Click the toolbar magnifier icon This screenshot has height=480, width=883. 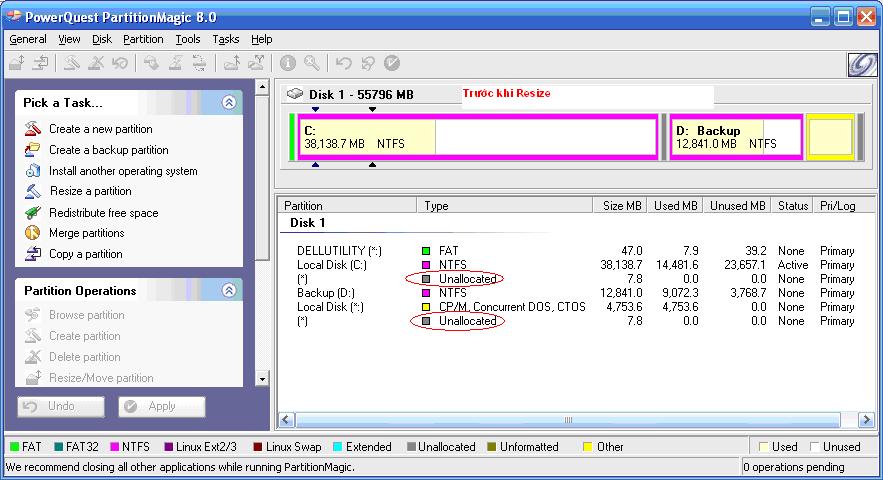point(312,63)
